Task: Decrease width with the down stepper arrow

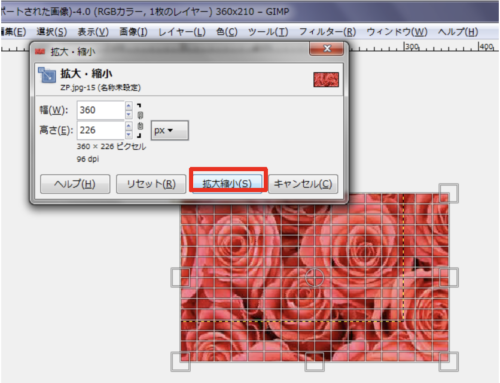Action: click(x=129, y=114)
